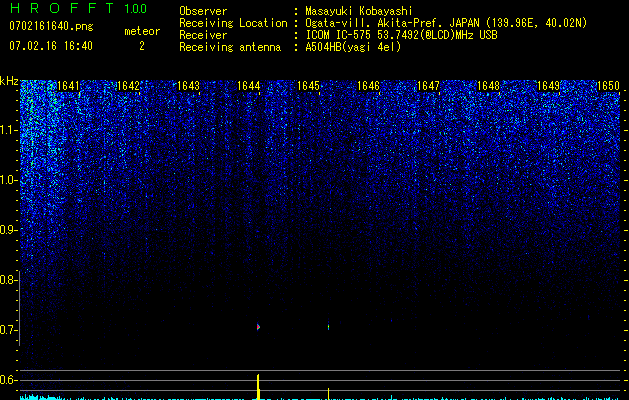Click the A504HB(yagi 4el) antenna value

(353, 47)
